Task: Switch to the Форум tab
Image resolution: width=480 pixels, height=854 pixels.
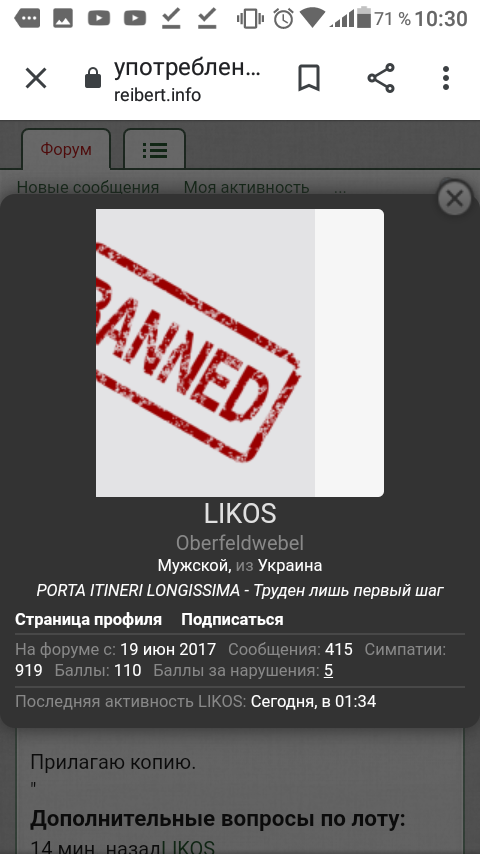Action: click(x=66, y=149)
